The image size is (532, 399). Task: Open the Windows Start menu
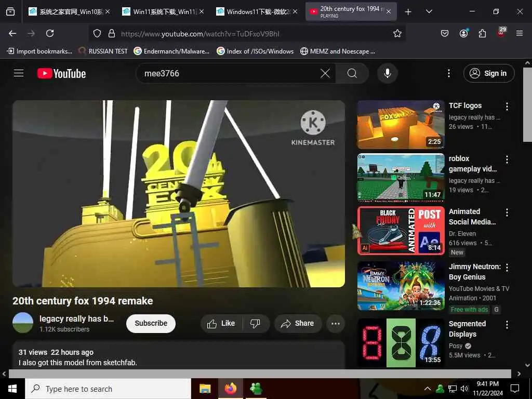12,389
